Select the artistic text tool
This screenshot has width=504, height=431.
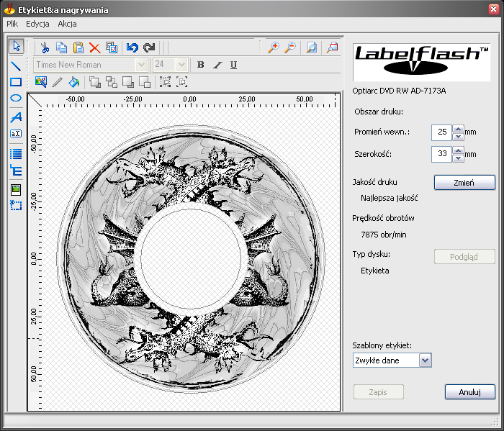[x=16, y=117]
